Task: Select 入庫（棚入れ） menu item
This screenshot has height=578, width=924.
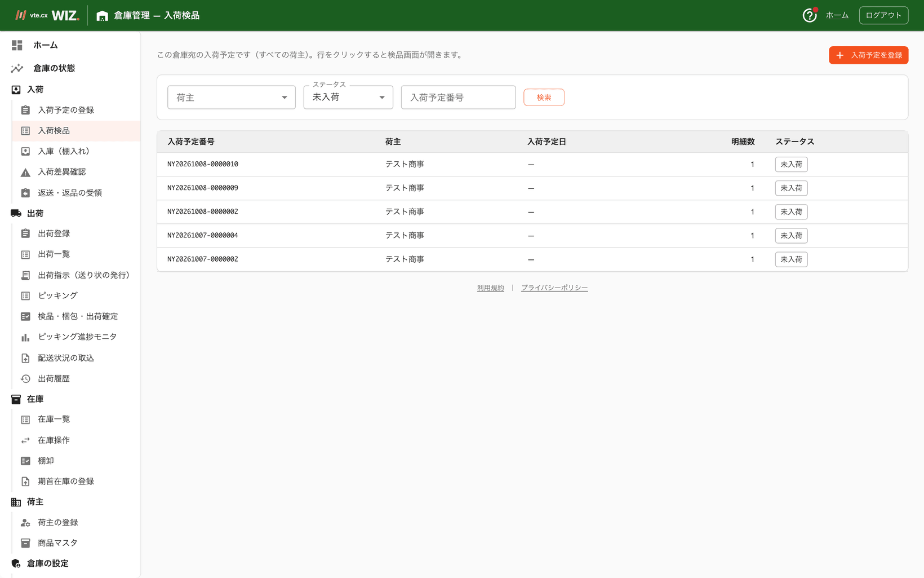Action: coord(76,151)
